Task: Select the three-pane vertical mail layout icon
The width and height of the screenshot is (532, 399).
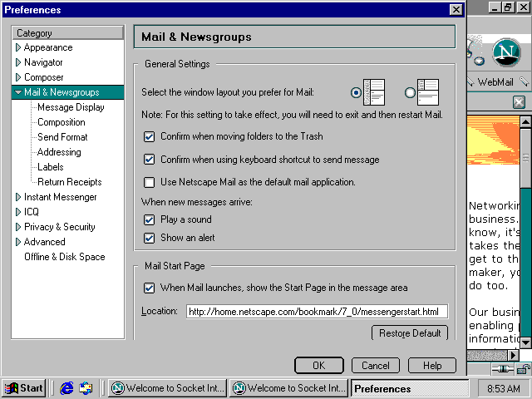Action: point(374,92)
